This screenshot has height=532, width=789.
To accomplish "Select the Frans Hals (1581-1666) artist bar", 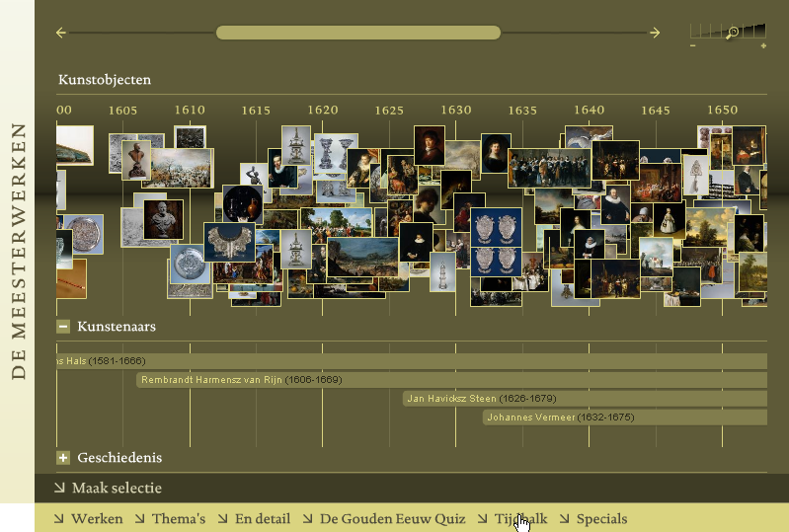I will (x=412, y=361).
